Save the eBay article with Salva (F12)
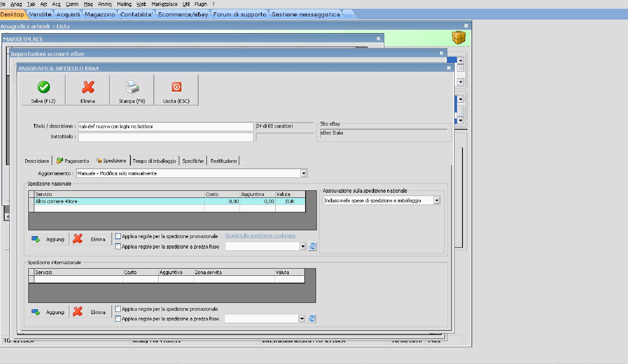Screen dimensions: 628x364 [x=44, y=90]
